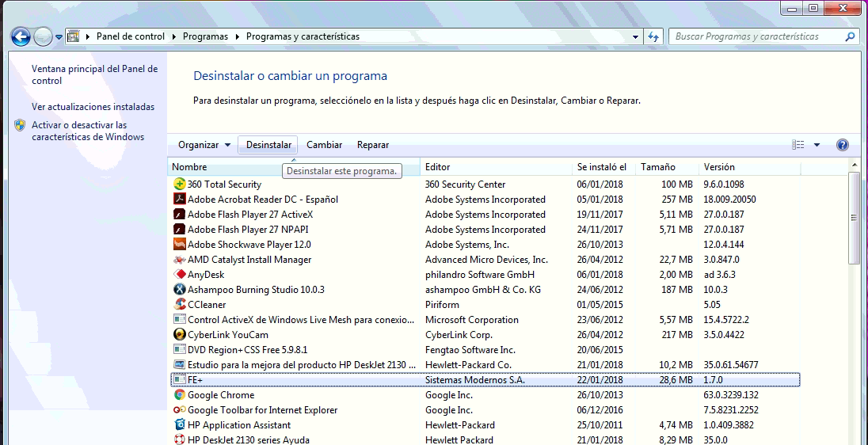
Task: Click the Sistemas Modernos S.A. publisher cell
Action: pos(475,380)
